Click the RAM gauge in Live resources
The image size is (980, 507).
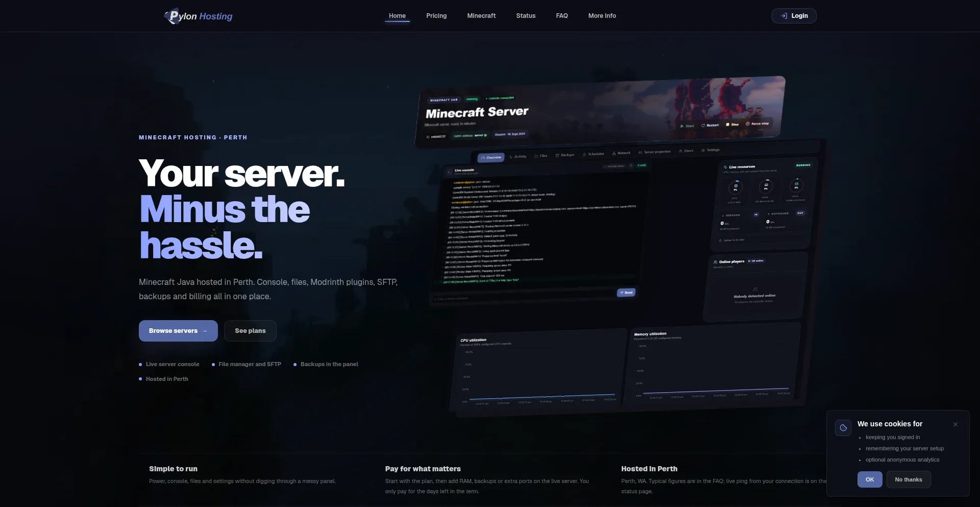click(766, 185)
